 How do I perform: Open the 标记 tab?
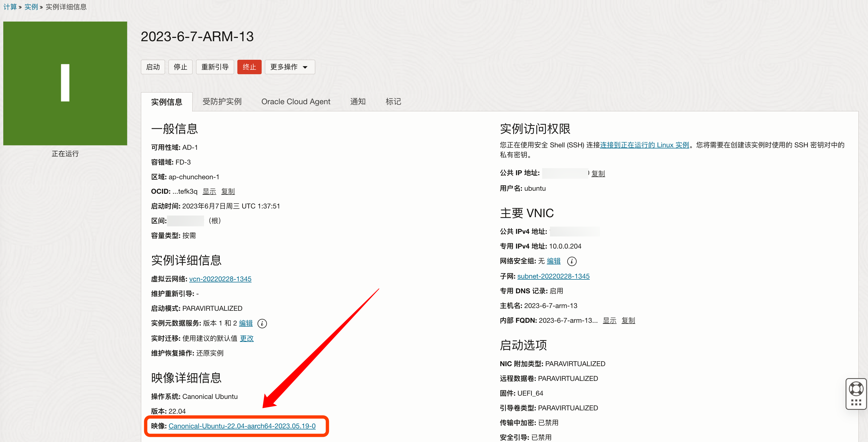(393, 102)
